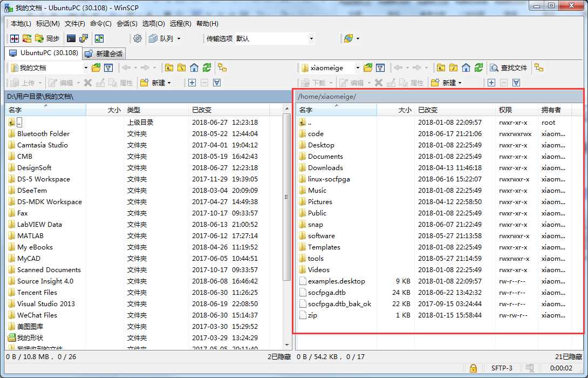588x378 pixels.
Task: Open in PuTTY icon
Action: point(83,39)
